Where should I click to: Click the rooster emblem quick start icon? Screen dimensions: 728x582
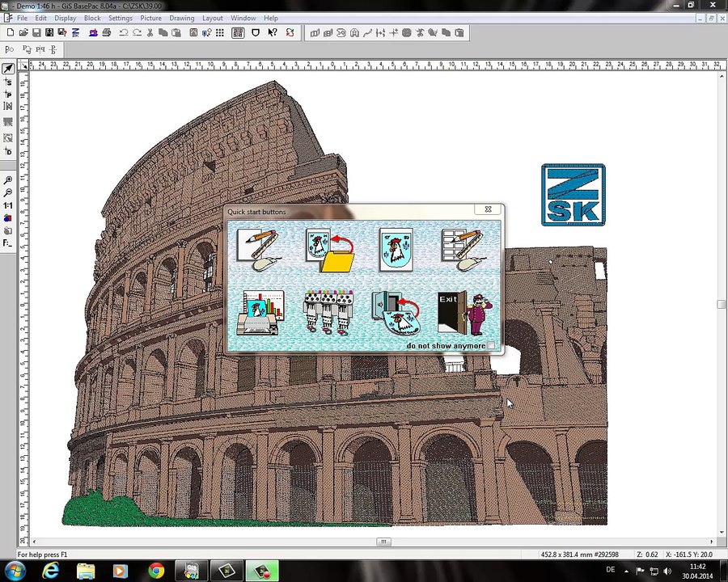(396, 250)
